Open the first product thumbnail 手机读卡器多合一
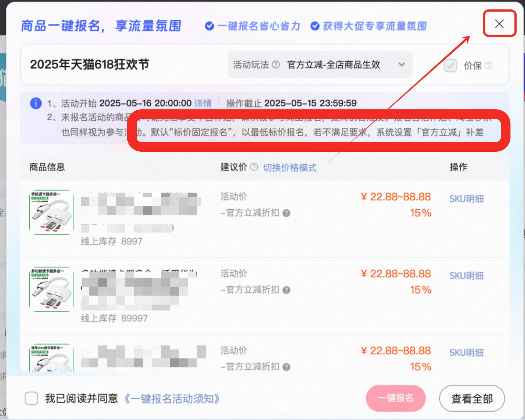 (x=52, y=212)
